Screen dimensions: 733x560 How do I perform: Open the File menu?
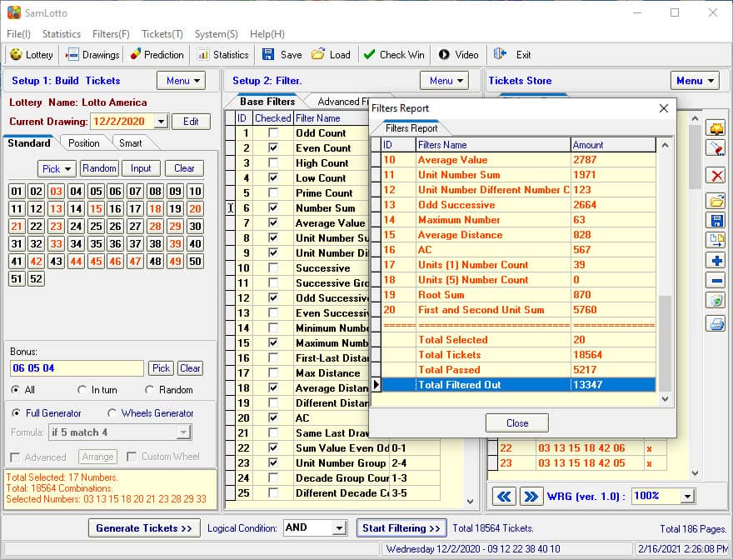coord(18,33)
